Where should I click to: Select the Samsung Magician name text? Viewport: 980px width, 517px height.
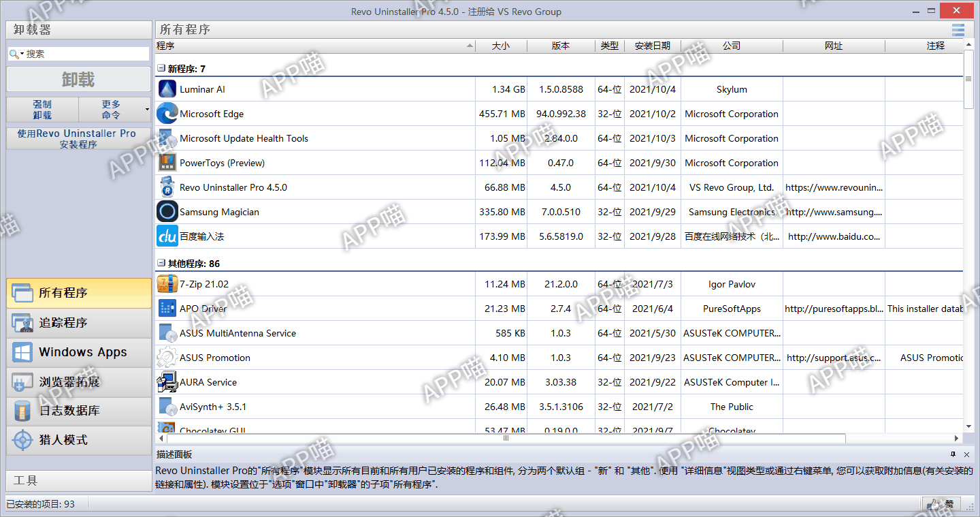(x=219, y=212)
